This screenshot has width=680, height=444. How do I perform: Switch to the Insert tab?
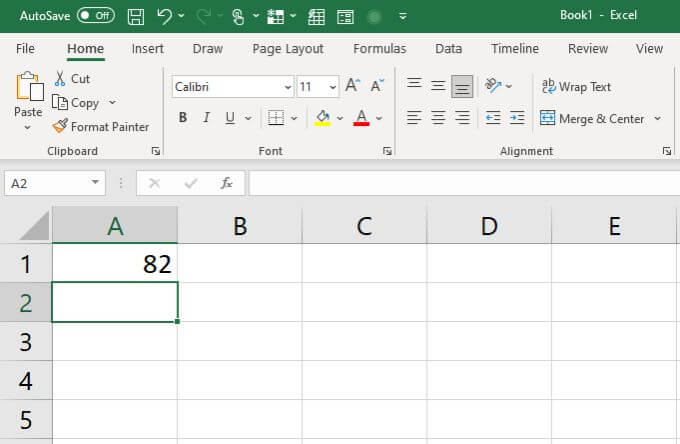click(147, 49)
